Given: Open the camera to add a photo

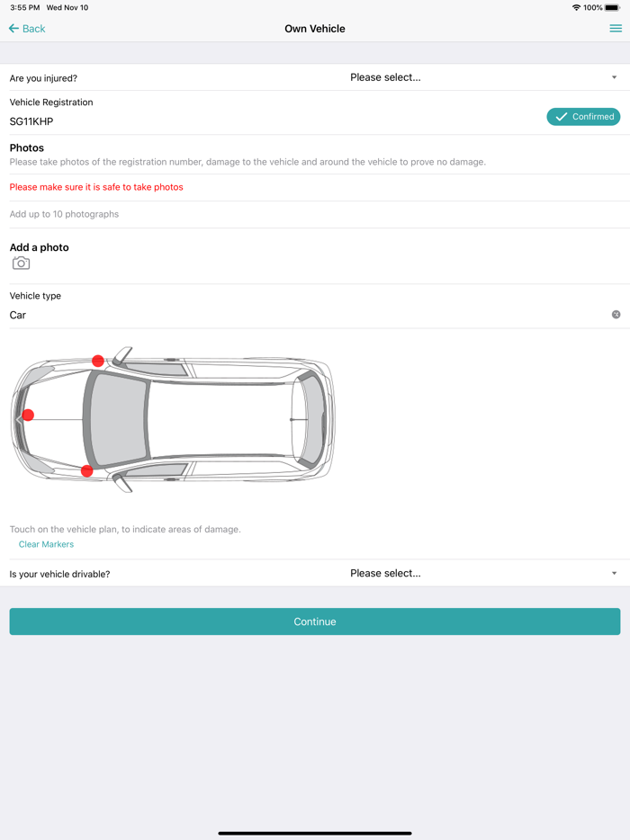Looking at the screenshot, I should (19, 263).
